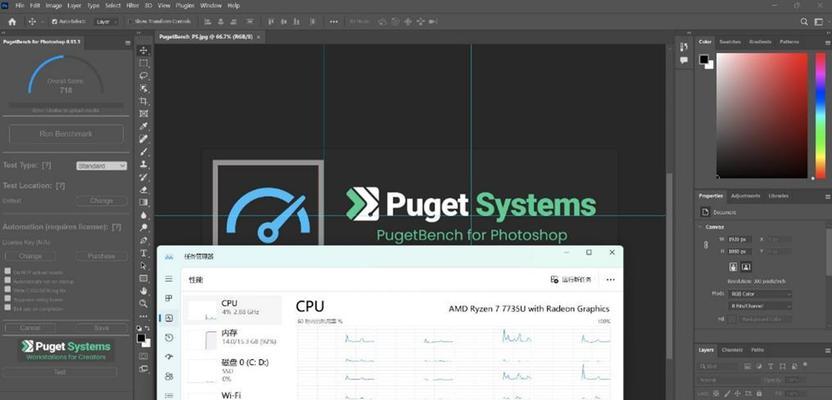Open the Plugins menu
Viewport: 832px width, 400px height.
tap(185, 5)
